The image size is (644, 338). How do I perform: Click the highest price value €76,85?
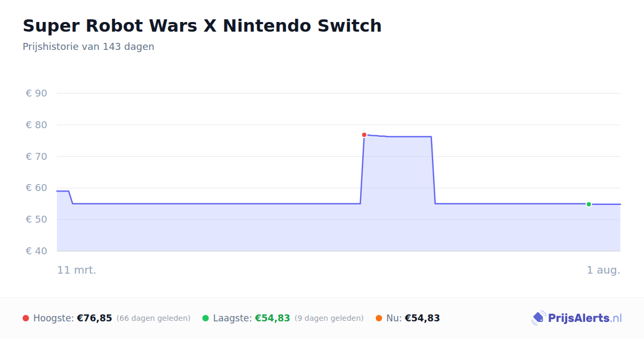94,318
